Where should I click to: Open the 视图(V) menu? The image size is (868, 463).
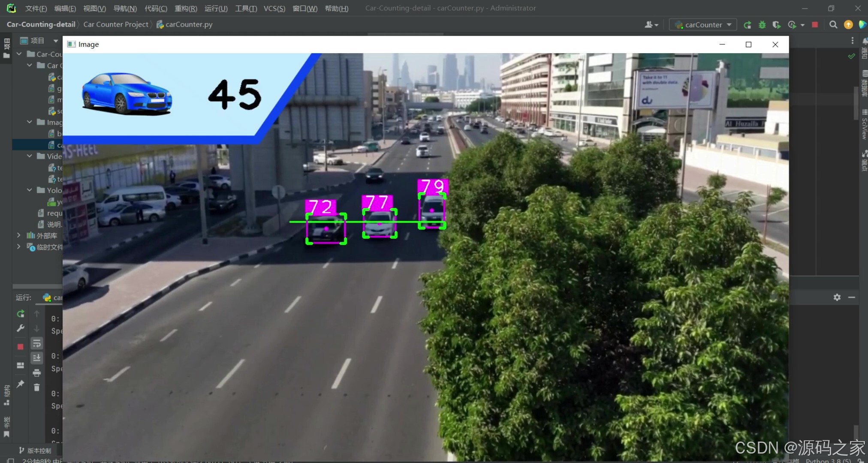click(x=94, y=8)
